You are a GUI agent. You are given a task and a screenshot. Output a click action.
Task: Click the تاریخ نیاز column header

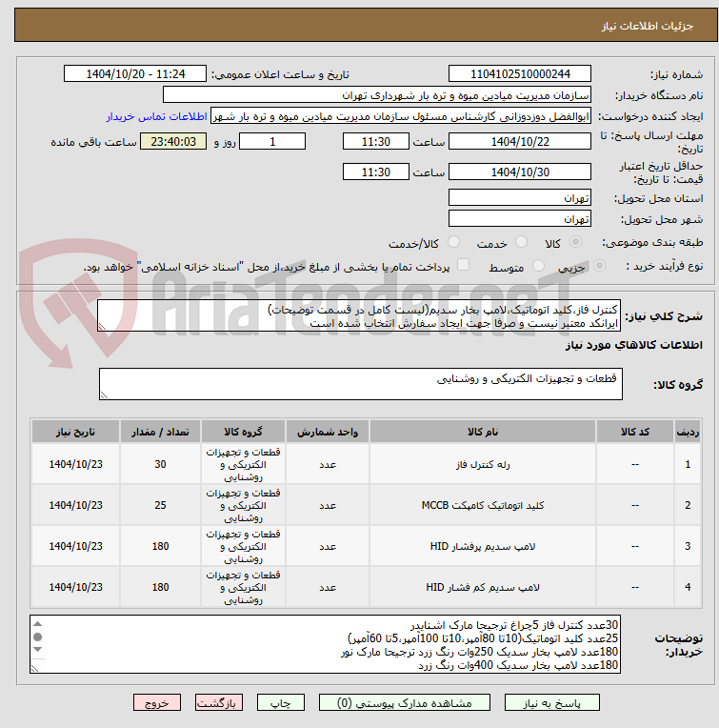pyautogui.click(x=75, y=432)
